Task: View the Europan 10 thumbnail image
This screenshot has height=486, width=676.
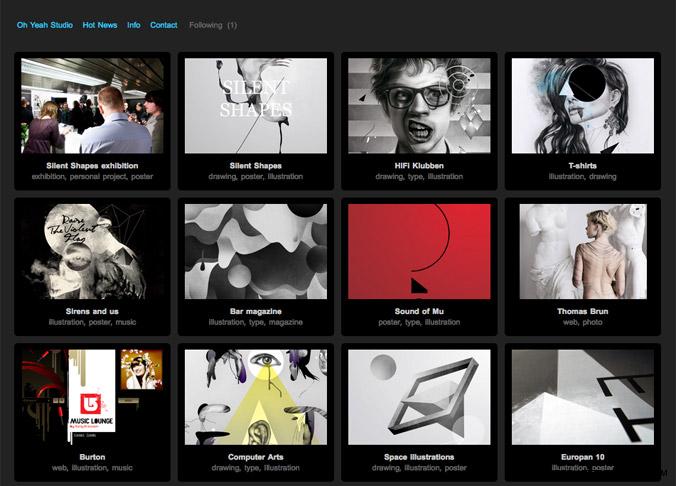Action: 582,397
